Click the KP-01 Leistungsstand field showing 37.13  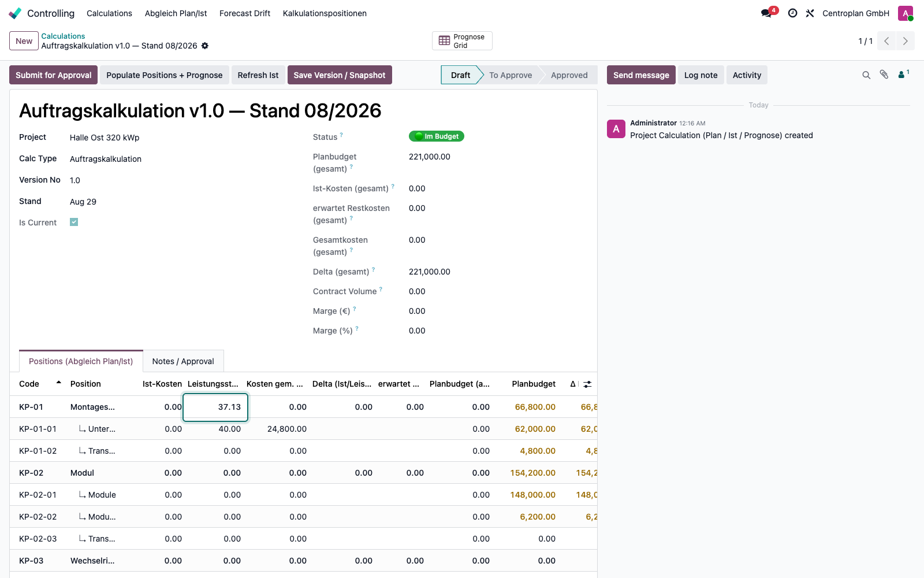point(215,407)
